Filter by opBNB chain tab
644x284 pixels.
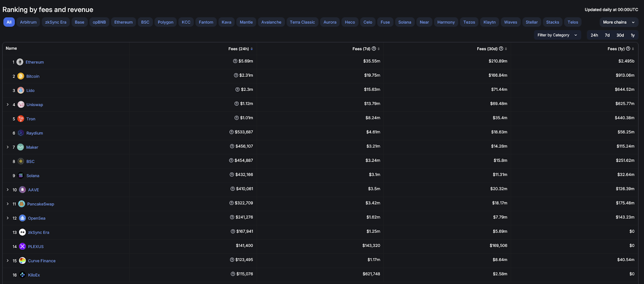click(x=99, y=22)
